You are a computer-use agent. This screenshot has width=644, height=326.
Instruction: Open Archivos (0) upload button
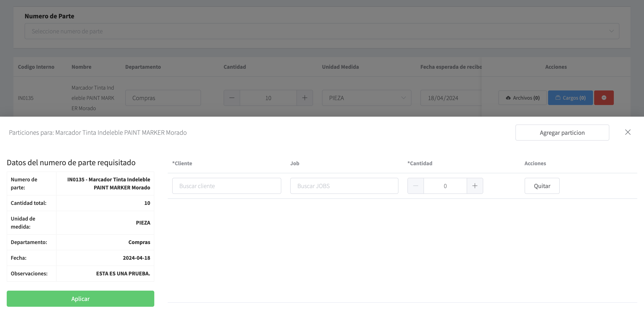click(522, 98)
